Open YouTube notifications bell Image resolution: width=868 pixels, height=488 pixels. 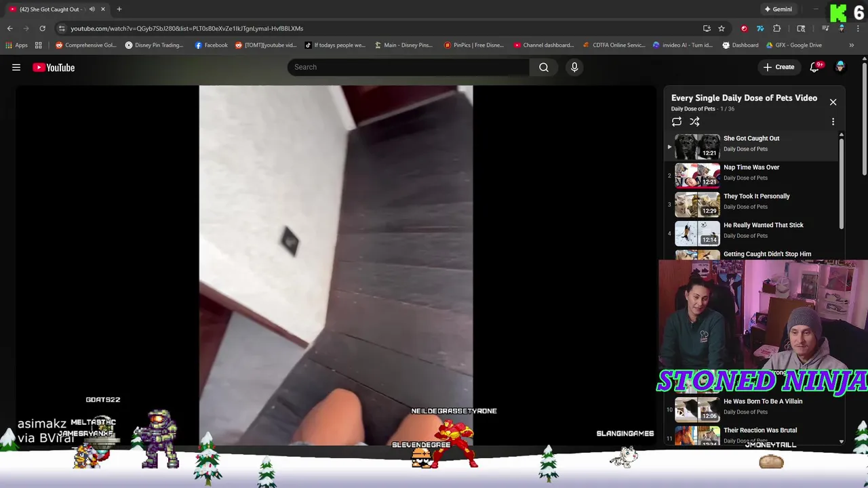coord(816,67)
